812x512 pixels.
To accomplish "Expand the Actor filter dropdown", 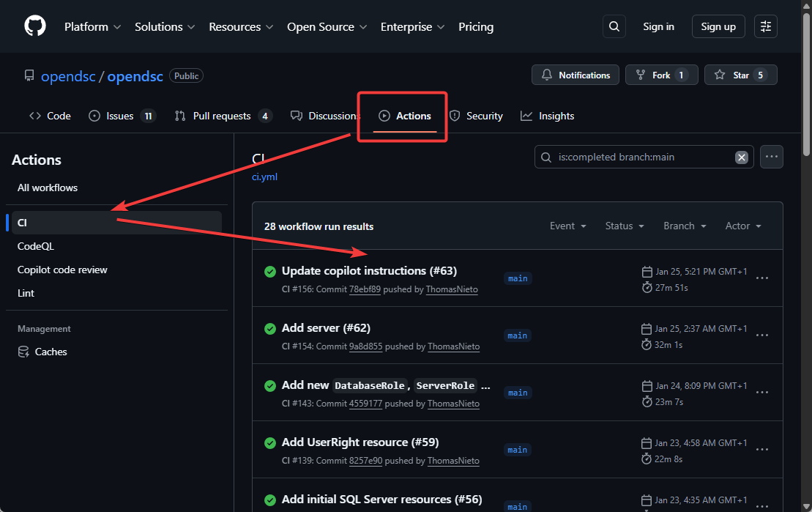I will click(x=743, y=226).
